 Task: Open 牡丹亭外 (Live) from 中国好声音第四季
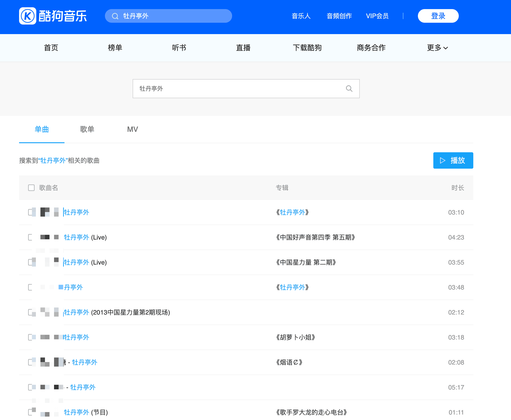point(85,237)
